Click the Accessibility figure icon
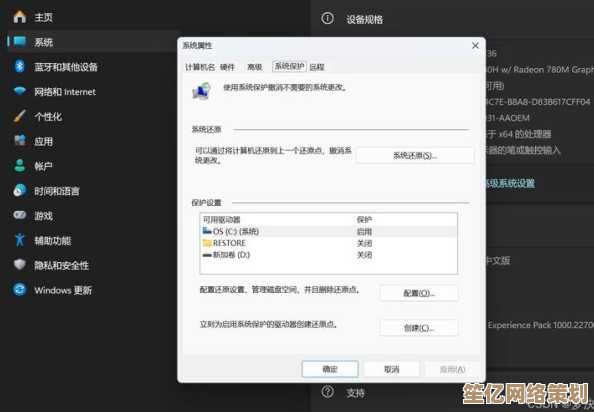This screenshot has width=594, height=412. point(19,240)
